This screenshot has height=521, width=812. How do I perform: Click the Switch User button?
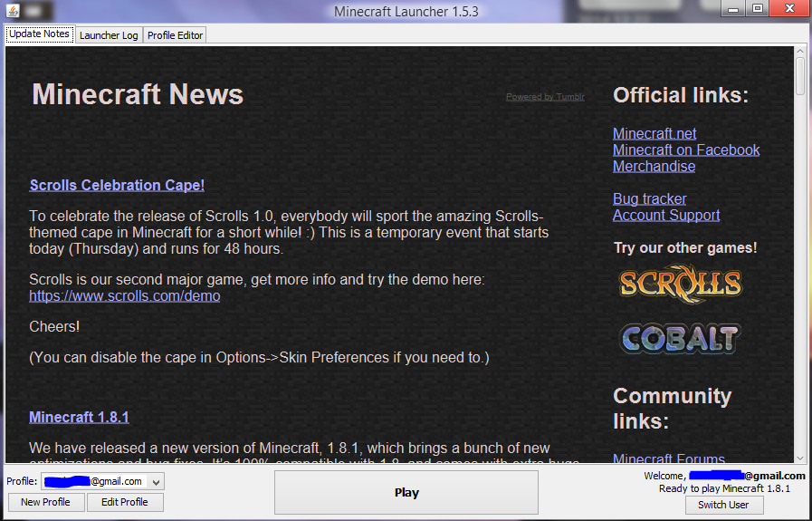point(723,505)
